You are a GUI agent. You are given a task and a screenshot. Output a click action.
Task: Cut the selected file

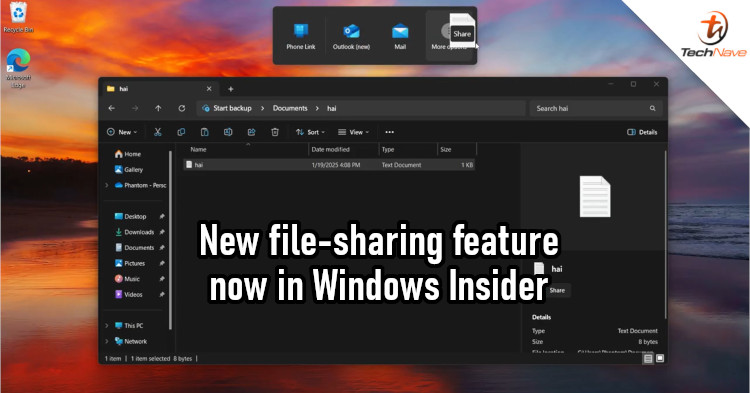(x=157, y=132)
